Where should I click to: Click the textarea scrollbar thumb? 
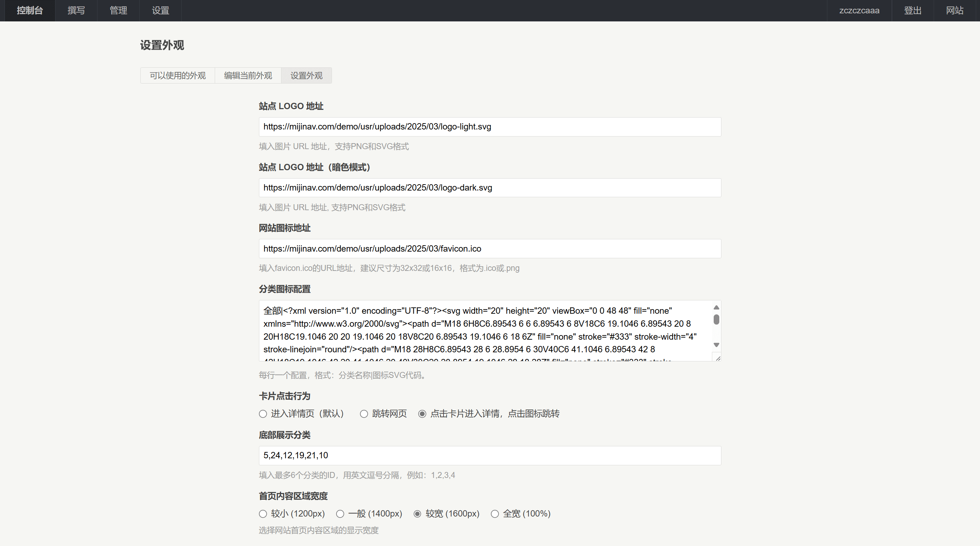point(716,319)
